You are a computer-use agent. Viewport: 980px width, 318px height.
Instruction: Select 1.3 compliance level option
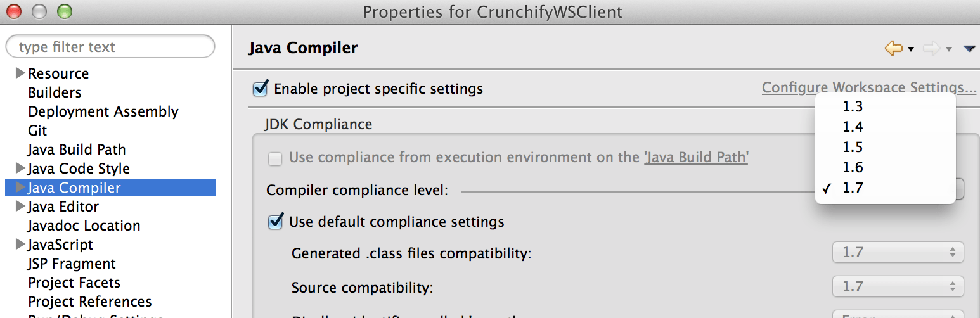tap(885, 106)
